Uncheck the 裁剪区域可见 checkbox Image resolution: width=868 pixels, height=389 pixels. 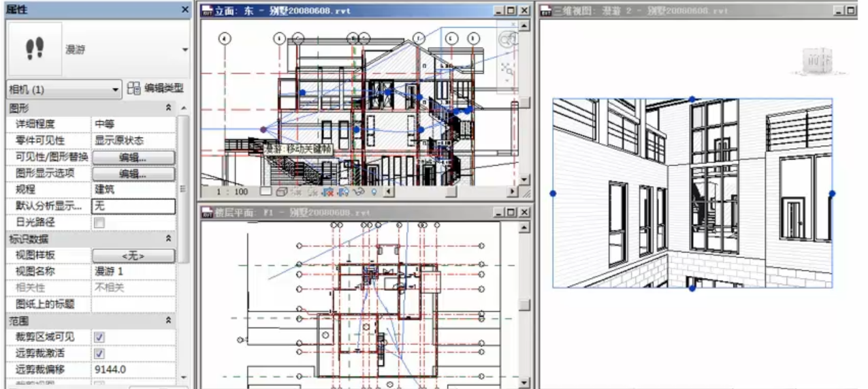(x=99, y=337)
